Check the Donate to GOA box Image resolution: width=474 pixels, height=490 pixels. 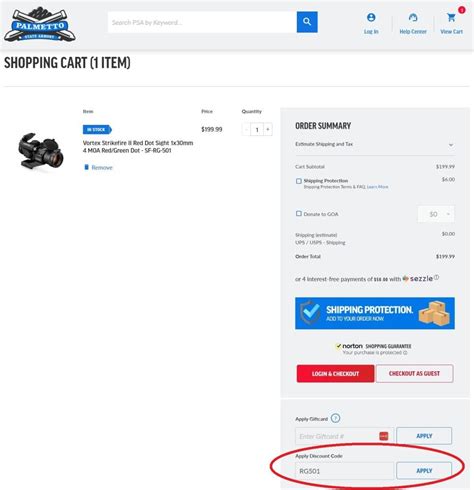pyautogui.click(x=299, y=213)
